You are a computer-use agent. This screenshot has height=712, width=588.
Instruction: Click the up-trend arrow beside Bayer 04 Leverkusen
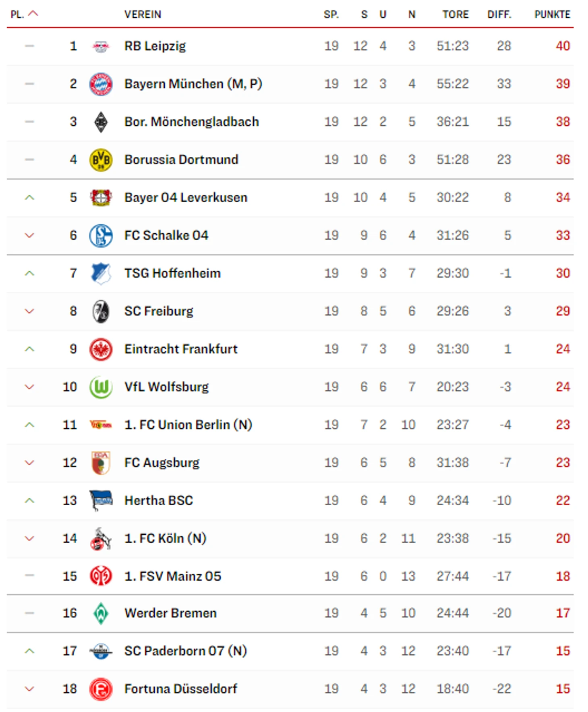click(x=29, y=197)
